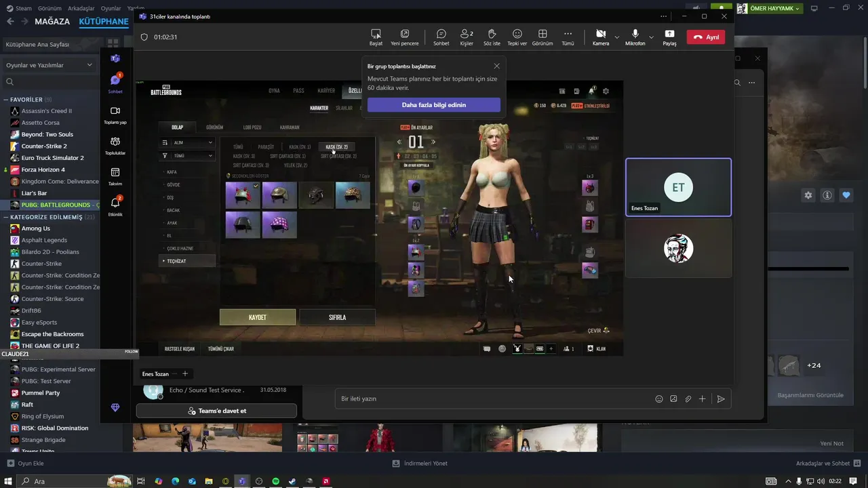
Task: Open the game info icon in Steam
Action: (x=827, y=195)
